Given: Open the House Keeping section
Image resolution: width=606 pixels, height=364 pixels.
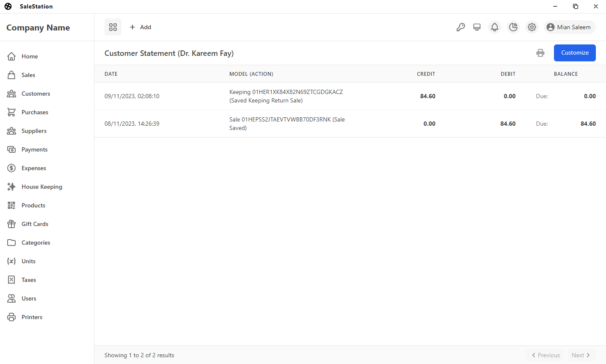Looking at the screenshot, I should click(41, 187).
